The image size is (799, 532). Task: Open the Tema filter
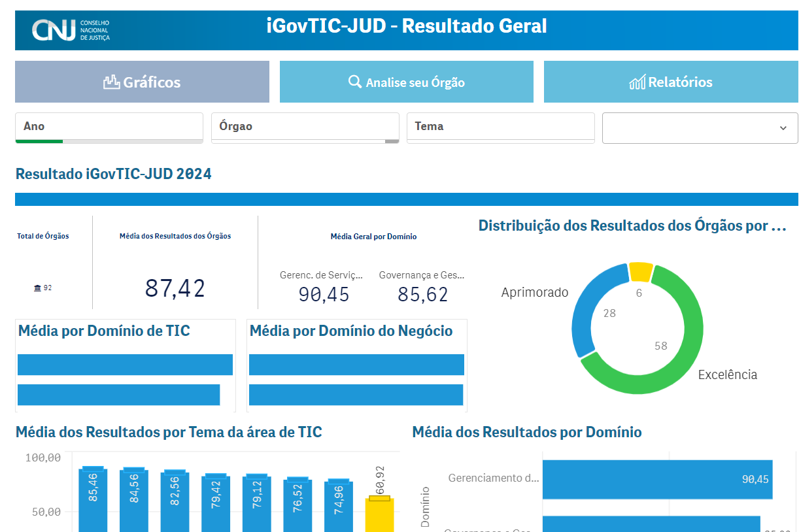[x=501, y=127]
